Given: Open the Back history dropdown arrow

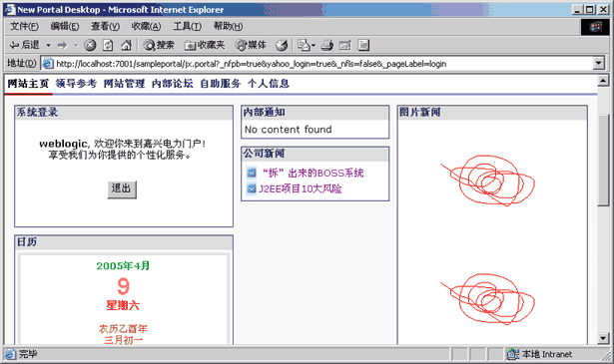Looking at the screenshot, I should (48, 45).
